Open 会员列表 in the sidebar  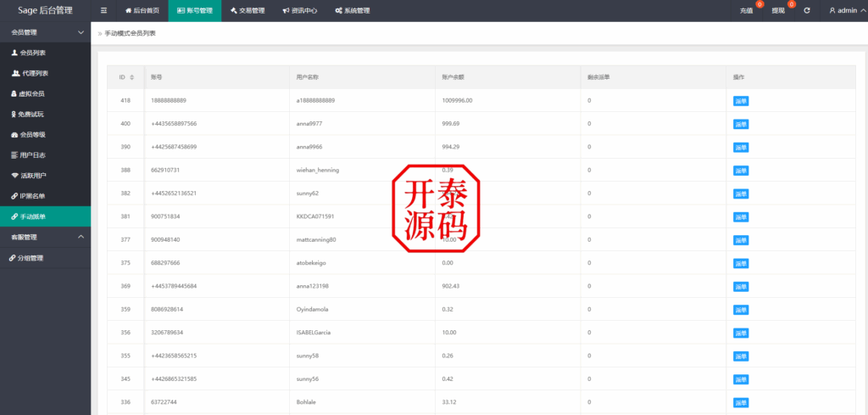[x=46, y=53]
